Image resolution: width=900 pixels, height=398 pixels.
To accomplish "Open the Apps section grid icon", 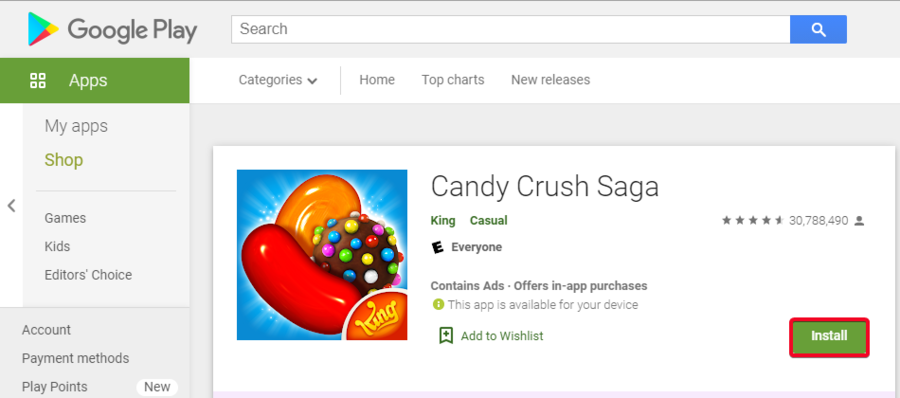I will 38,80.
